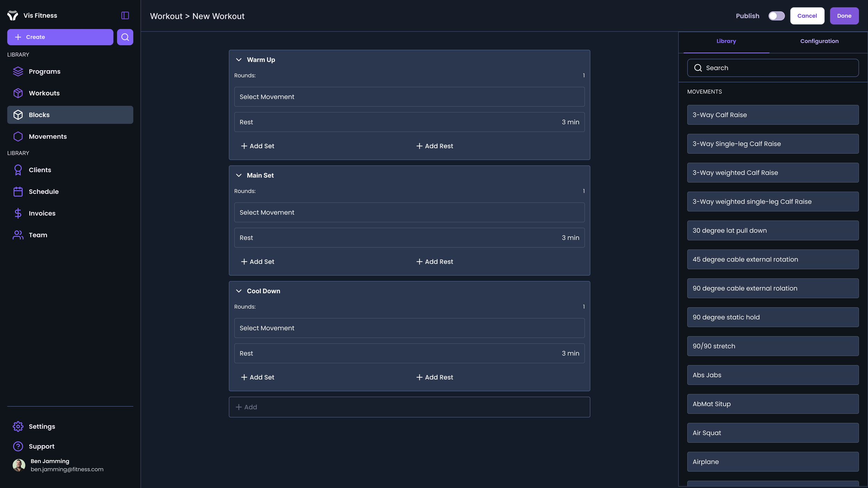Open Settings via the gear icon
The width and height of the screenshot is (868, 488).
pos(18,426)
